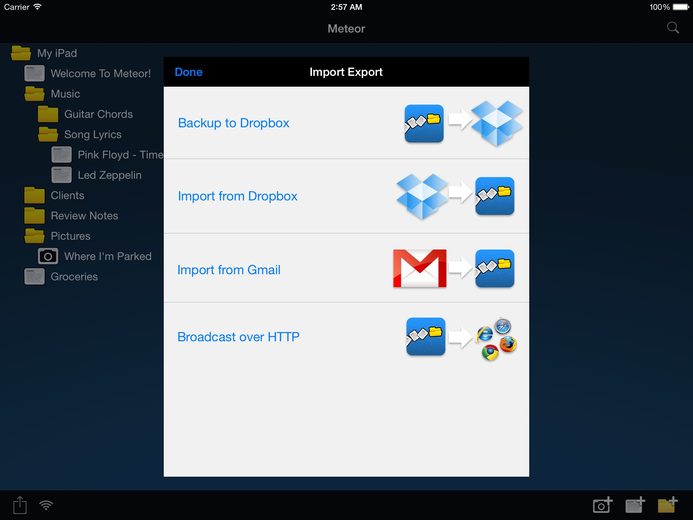This screenshot has height=520, width=693.
Task: Click the Gmail envelope icon
Action: click(x=419, y=268)
